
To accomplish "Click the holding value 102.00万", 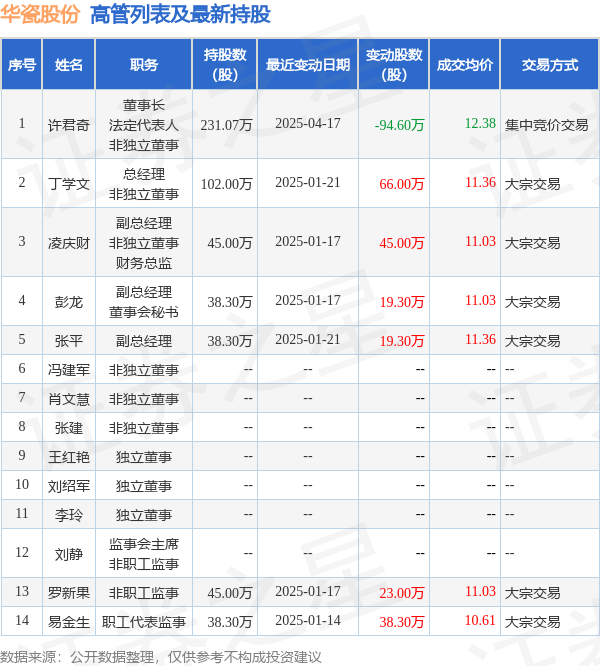I will (226, 184).
